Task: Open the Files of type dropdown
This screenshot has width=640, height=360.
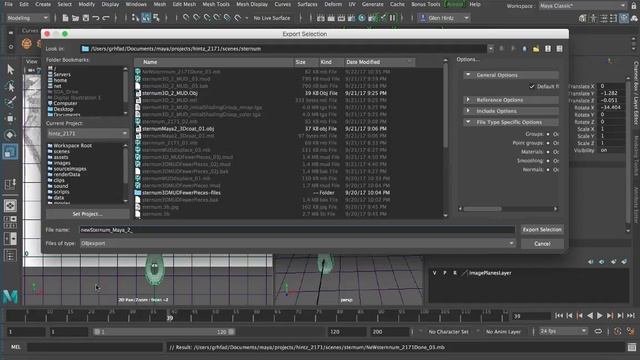Action: (297, 243)
